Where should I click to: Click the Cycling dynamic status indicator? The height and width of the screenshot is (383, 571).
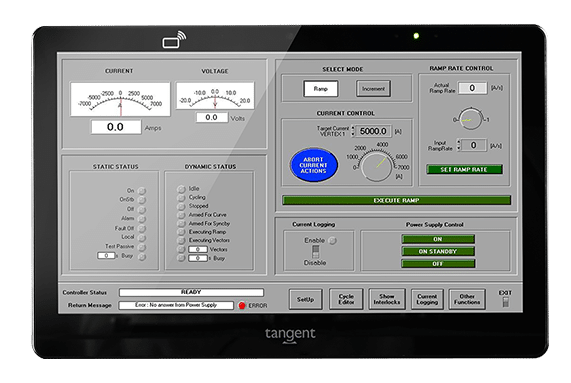pyautogui.click(x=181, y=198)
